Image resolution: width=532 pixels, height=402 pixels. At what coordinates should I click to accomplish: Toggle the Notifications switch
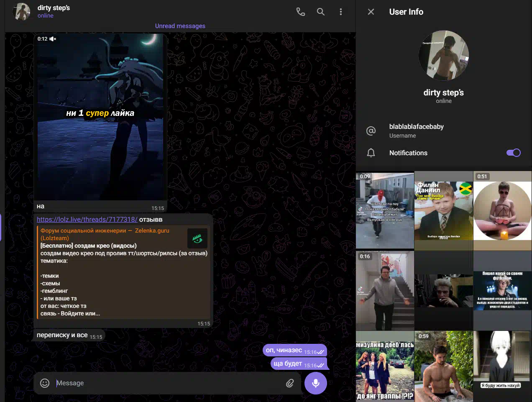(513, 153)
